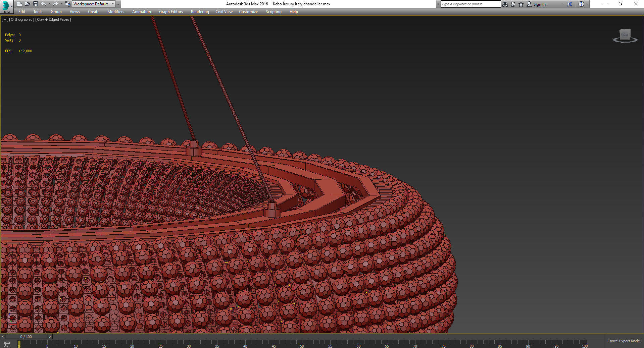Open the Rendering menu
The height and width of the screenshot is (348, 644).
click(x=200, y=12)
